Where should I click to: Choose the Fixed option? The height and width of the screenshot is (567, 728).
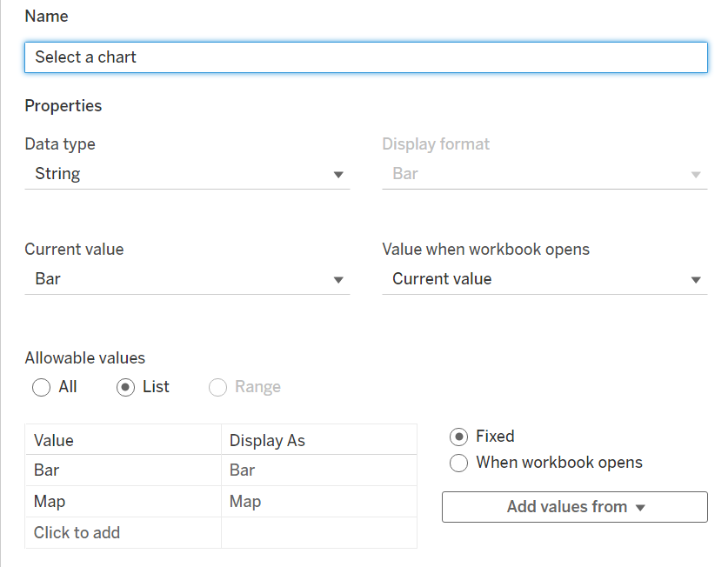458,437
